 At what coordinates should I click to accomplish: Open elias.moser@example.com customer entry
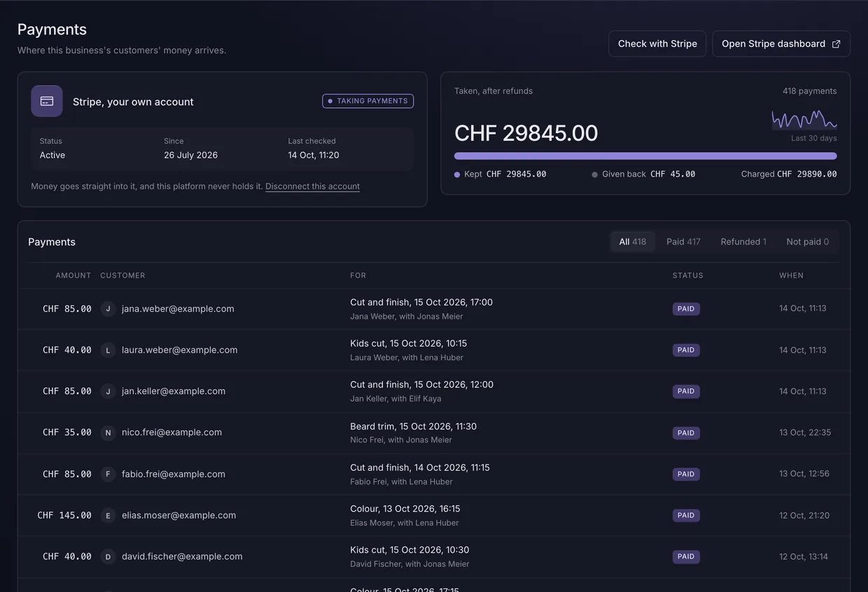coord(178,516)
